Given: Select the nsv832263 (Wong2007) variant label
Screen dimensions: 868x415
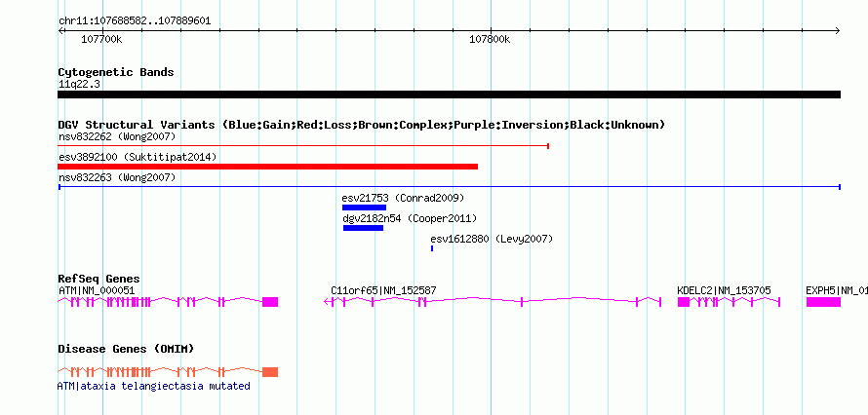Looking at the screenshot, I should click(x=117, y=177).
